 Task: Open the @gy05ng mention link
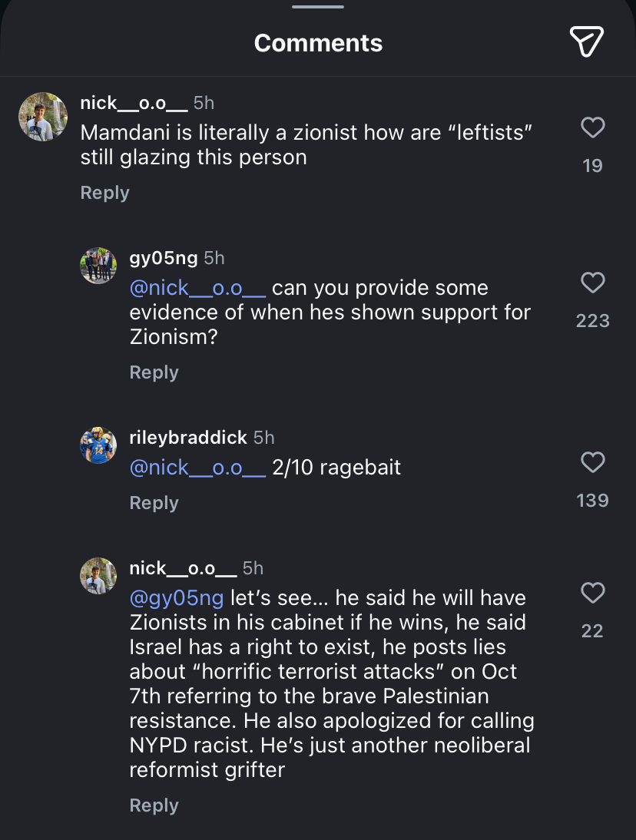[x=177, y=597]
